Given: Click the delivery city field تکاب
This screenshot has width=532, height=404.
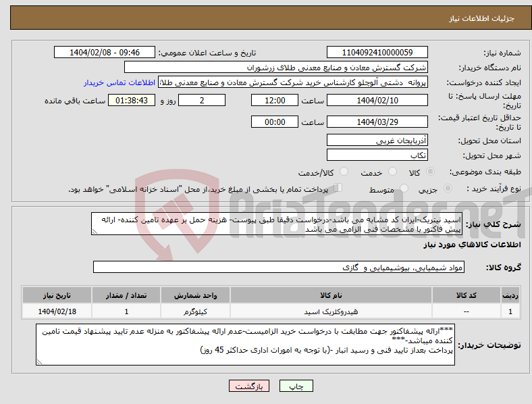Looking at the screenshot, I should (x=377, y=155).
